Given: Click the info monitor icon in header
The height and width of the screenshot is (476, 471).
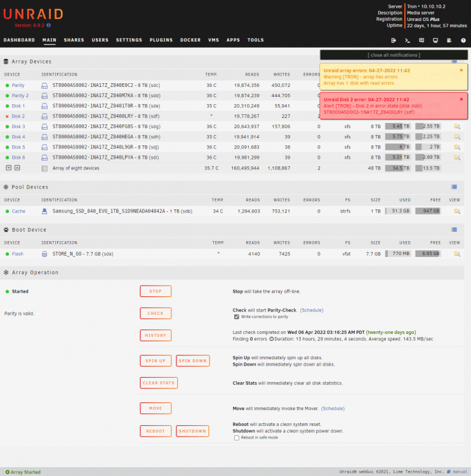Looking at the screenshot, I should 435,41.
